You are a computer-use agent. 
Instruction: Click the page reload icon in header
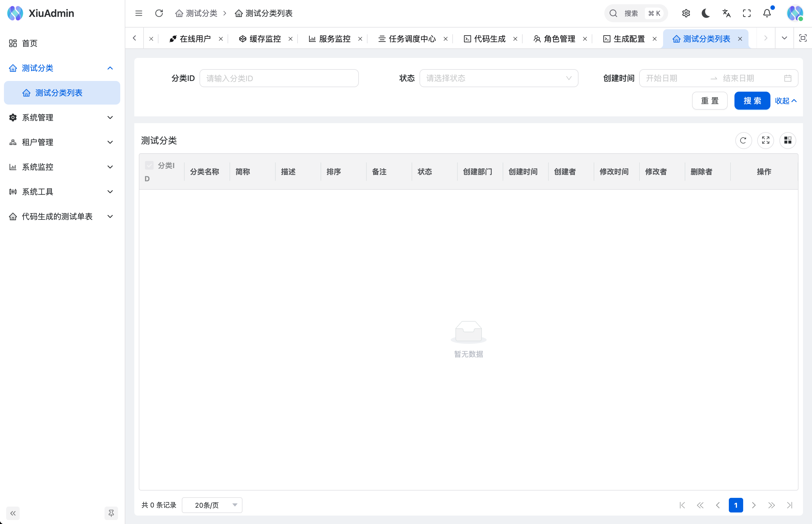(159, 13)
